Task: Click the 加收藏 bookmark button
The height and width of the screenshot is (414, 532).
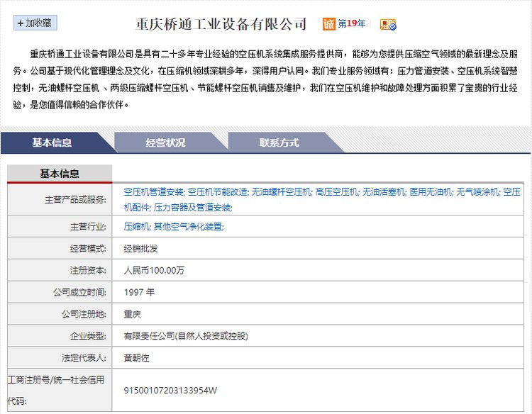Action: [x=35, y=23]
